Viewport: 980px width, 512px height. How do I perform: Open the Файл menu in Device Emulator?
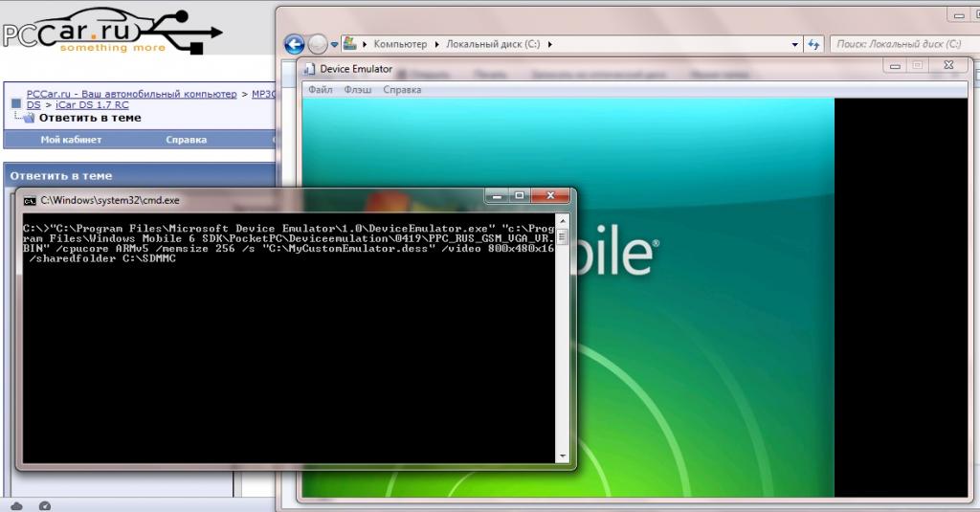pyautogui.click(x=320, y=90)
